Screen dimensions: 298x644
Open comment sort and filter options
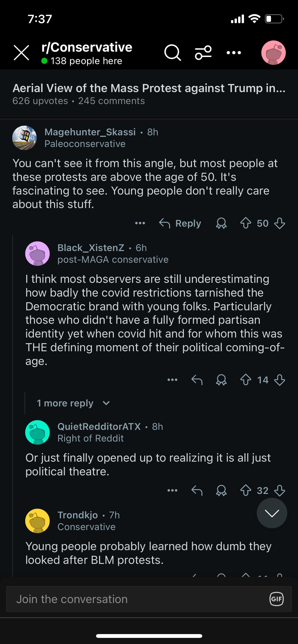[x=203, y=53]
